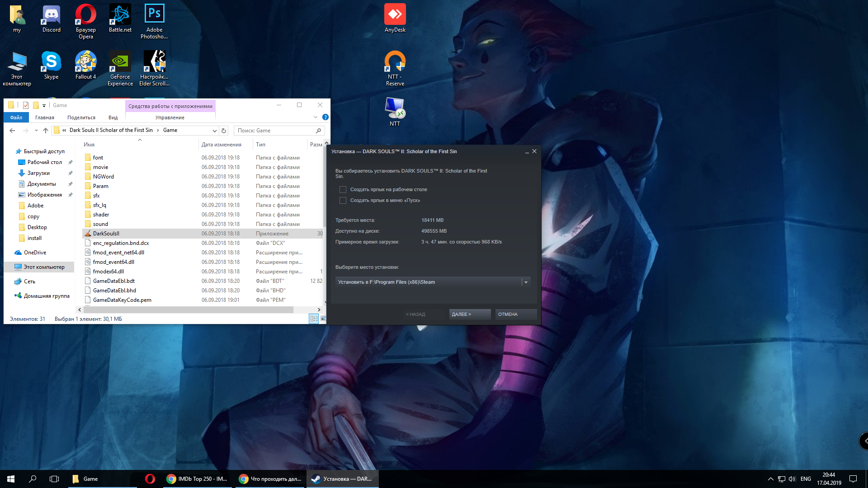Switch to the Вид ribbon tab
Image resolution: width=868 pixels, height=488 pixels.
[x=113, y=117]
